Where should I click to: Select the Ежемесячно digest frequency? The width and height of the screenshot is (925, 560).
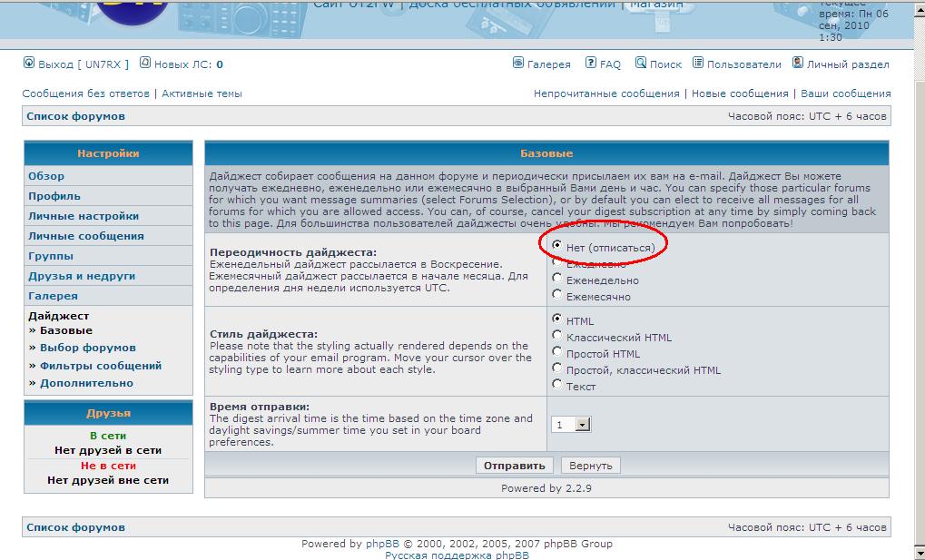coord(557,295)
